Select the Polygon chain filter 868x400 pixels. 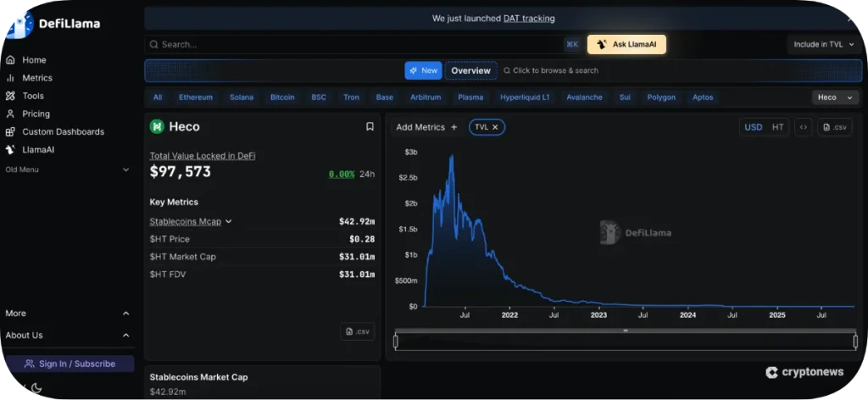pyautogui.click(x=661, y=97)
